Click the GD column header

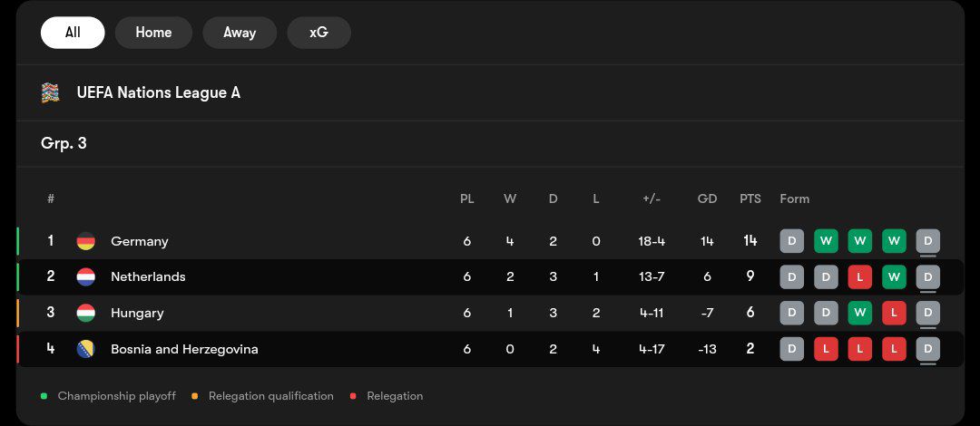pyautogui.click(x=707, y=198)
